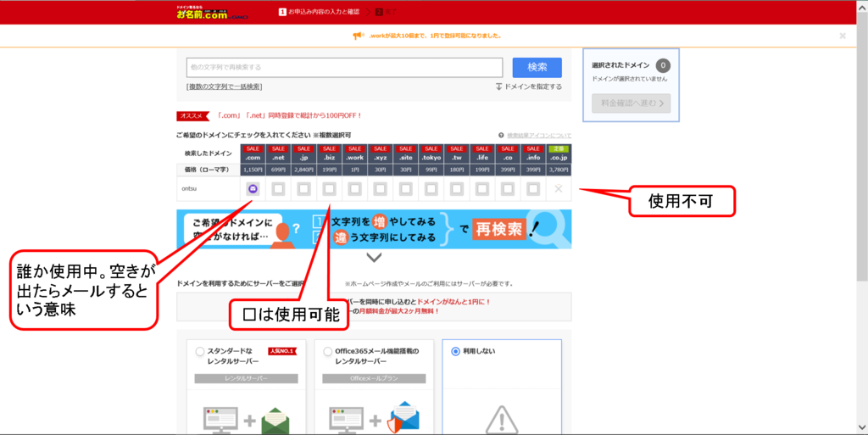Tick the .site checkbox for ontsu
The height and width of the screenshot is (435, 868).
406,189
